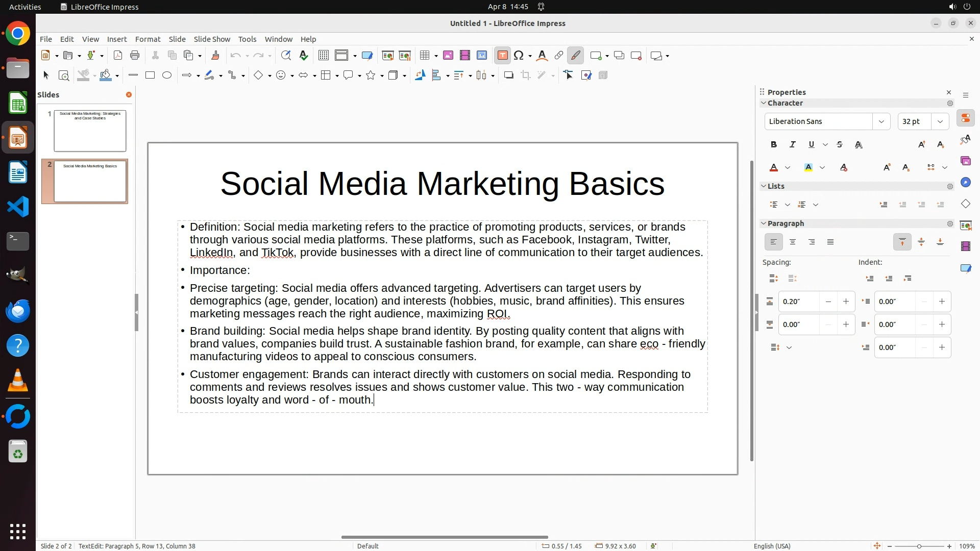Enable center paragraph alignment
Screen dimensions: 980x551
(x=792, y=242)
